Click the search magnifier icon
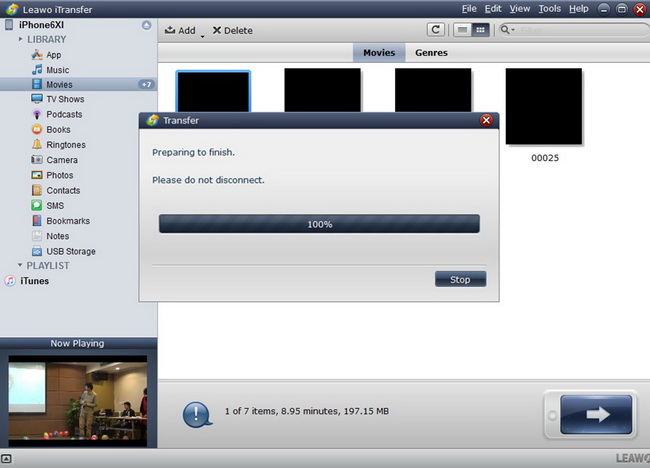 pyautogui.click(x=504, y=29)
